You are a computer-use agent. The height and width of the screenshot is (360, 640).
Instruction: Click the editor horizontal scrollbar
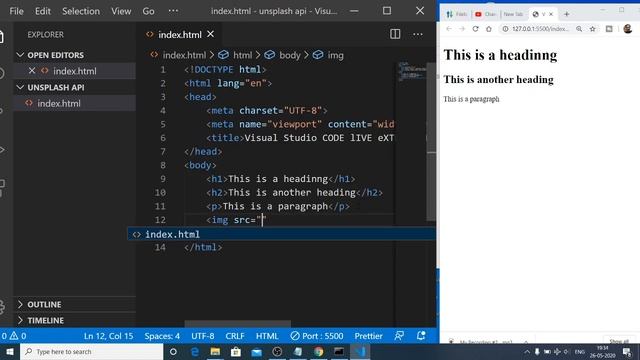[x=238, y=324]
